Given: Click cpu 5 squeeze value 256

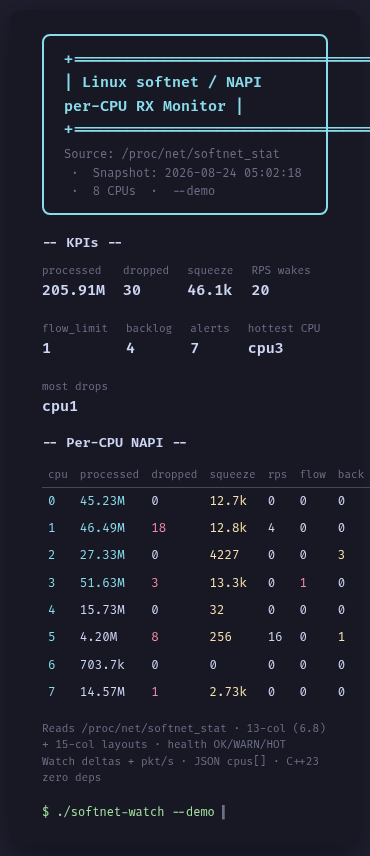Looking at the screenshot, I should [220, 637].
